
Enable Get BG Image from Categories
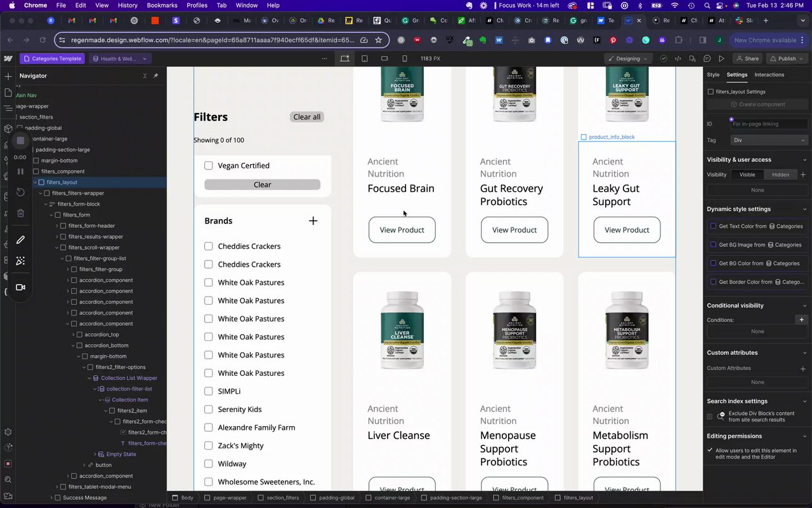pyautogui.click(x=713, y=244)
